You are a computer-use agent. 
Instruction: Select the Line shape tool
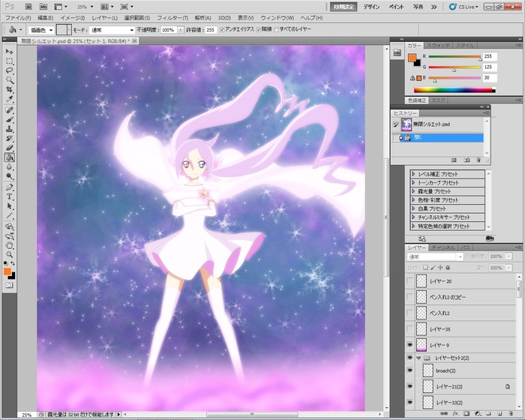[x=9, y=215]
